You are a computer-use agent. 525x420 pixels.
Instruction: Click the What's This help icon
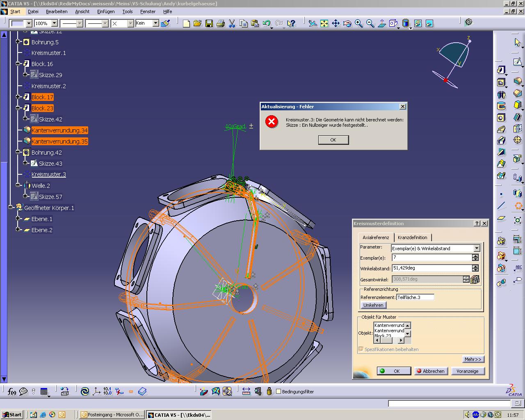[291, 23]
